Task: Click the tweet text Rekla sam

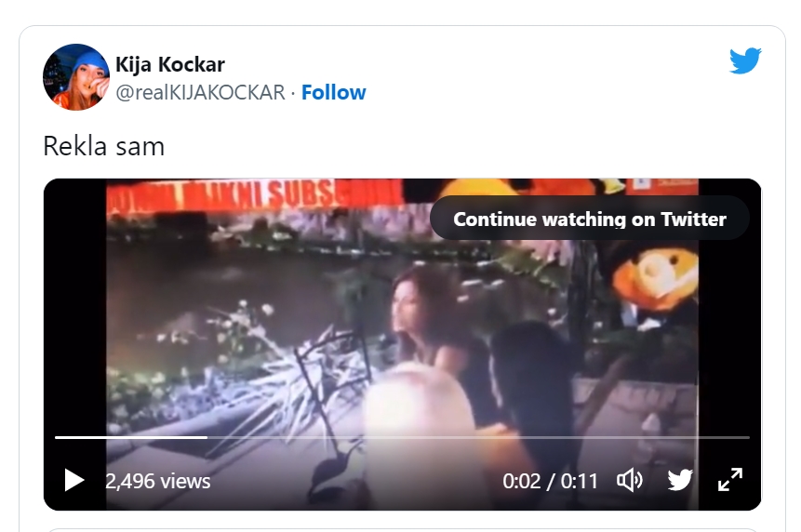Action: pyautogui.click(x=103, y=146)
